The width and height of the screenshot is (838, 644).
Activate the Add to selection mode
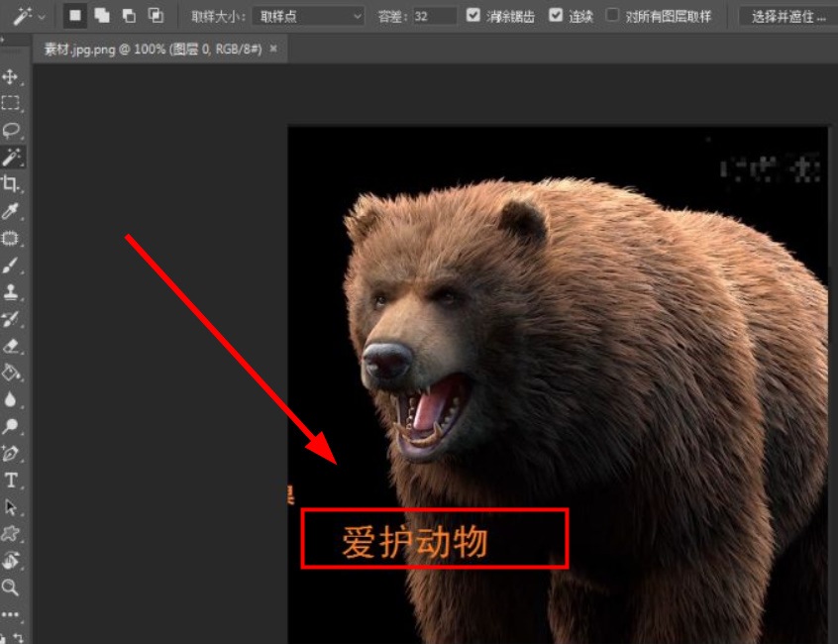click(x=101, y=16)
